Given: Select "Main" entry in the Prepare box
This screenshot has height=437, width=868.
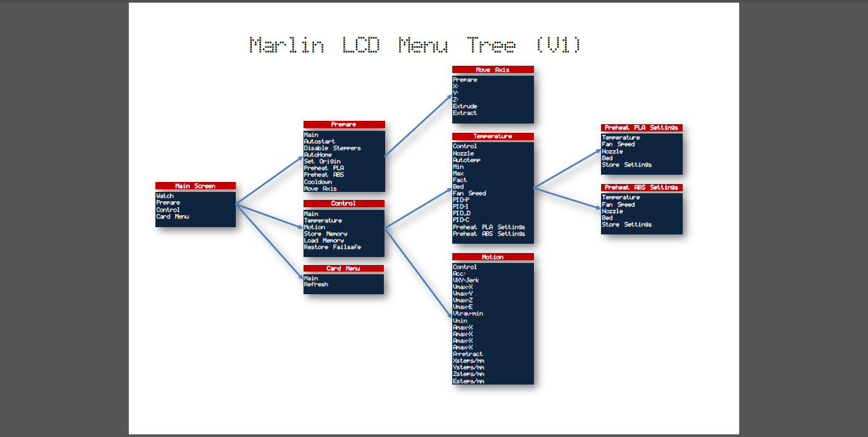Looking at the screenshot, I should [x=311, y=135].
